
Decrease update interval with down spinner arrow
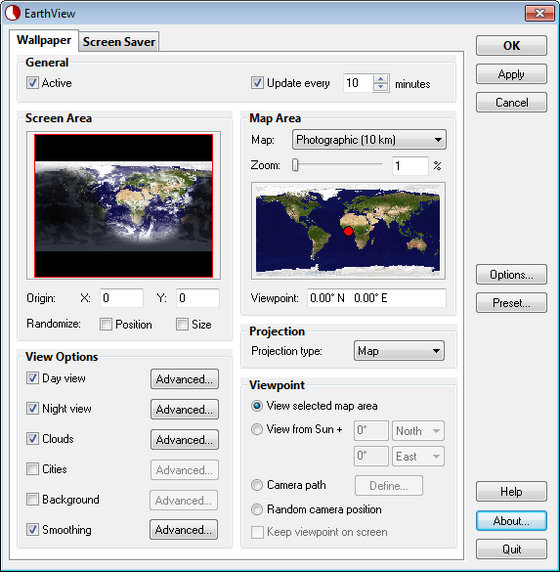381,87
